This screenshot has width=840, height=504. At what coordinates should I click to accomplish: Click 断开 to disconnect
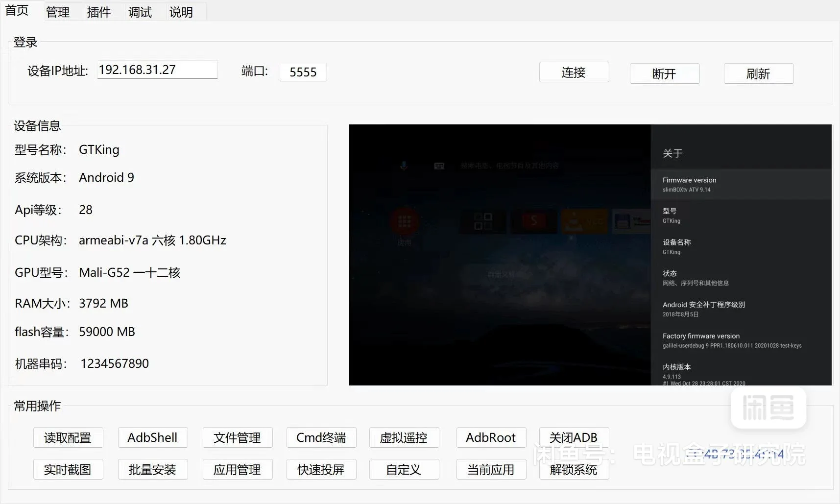(664, 73)
